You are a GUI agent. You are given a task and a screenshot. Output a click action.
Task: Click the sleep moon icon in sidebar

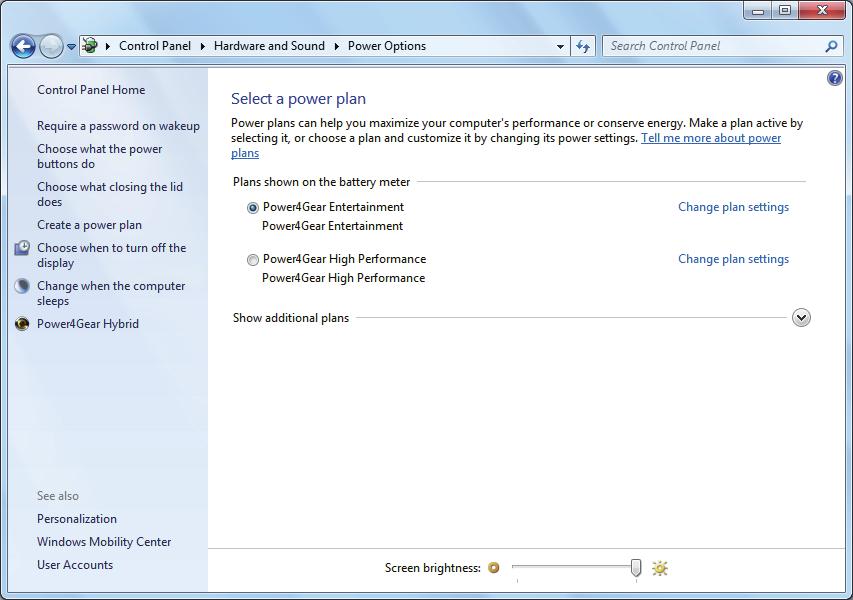coord(22,286)
